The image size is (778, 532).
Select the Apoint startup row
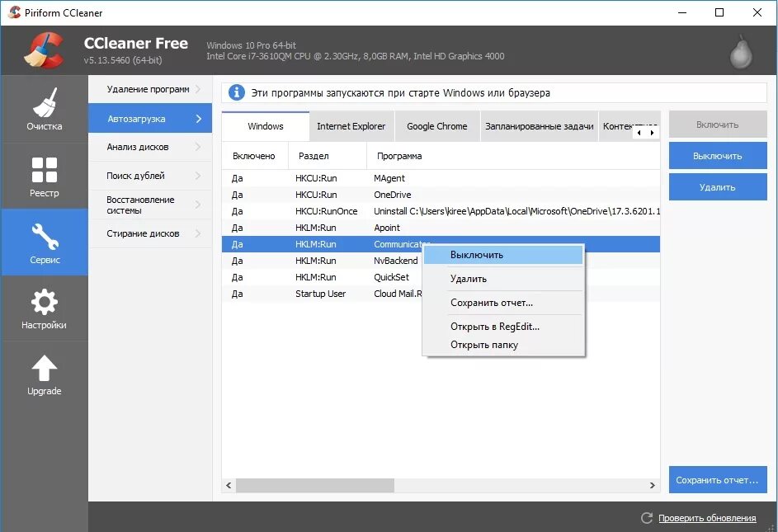441,228
